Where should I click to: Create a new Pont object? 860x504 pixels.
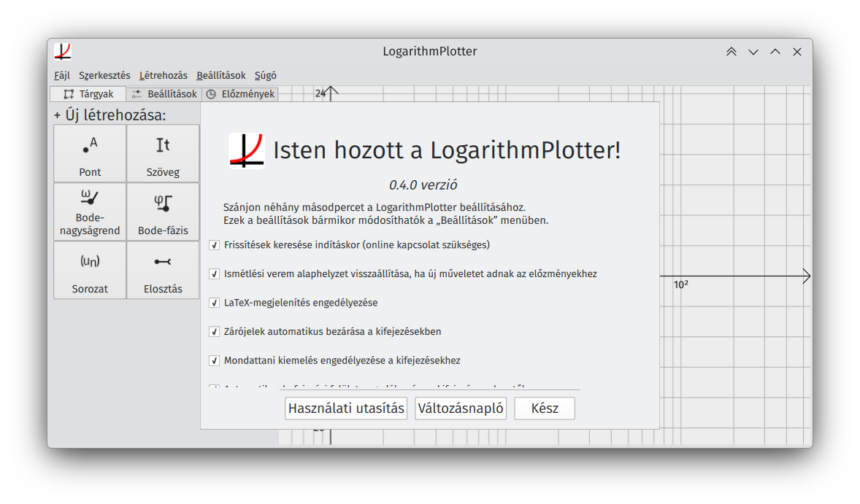90,153
